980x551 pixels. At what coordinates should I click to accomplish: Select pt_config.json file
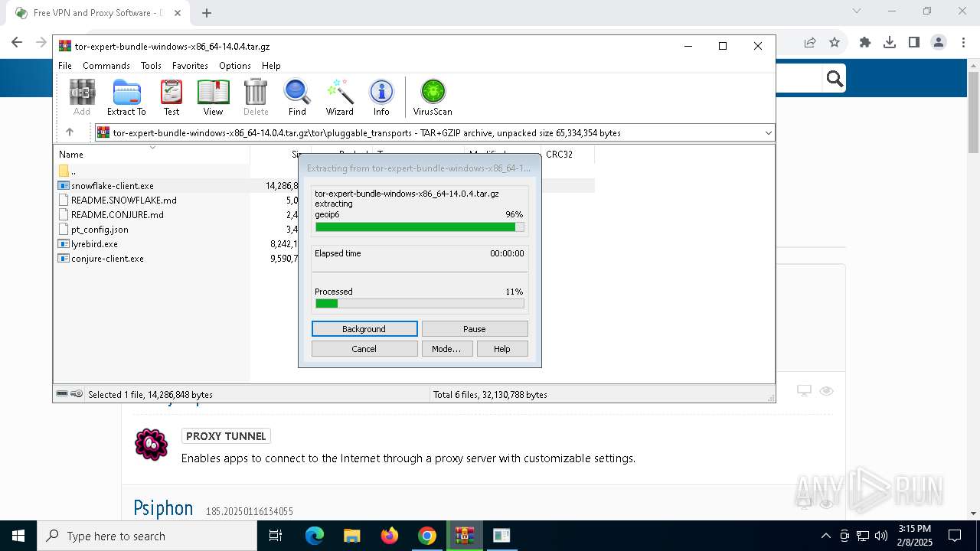point(100,230)
